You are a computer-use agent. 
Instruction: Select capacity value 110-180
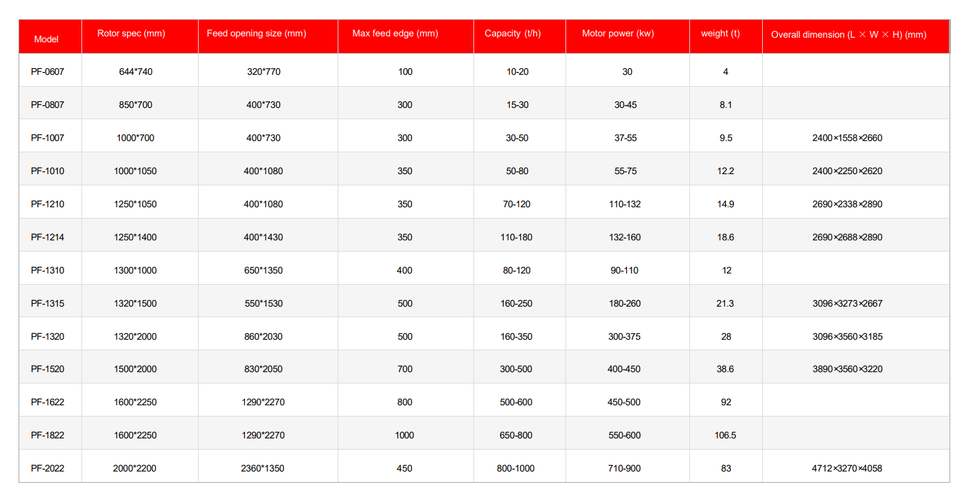tap(516, 237)
